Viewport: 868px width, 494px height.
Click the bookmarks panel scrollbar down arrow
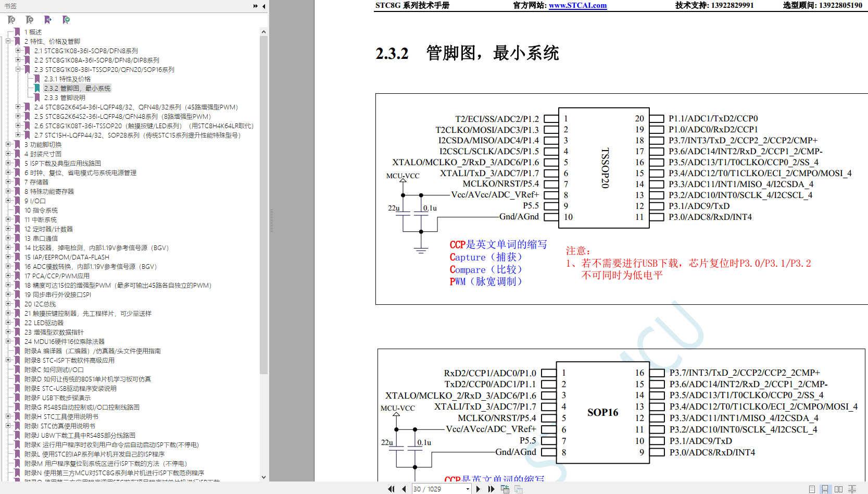coord(263,477)
